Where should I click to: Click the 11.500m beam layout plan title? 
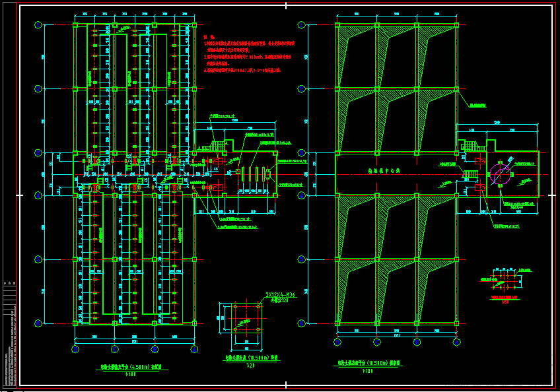(x=368, y=363)
